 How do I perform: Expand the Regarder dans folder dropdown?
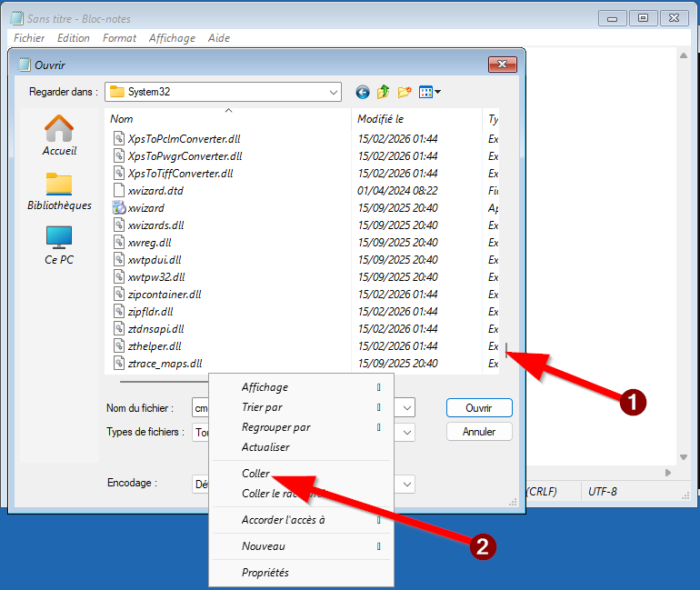coord(334,92)
